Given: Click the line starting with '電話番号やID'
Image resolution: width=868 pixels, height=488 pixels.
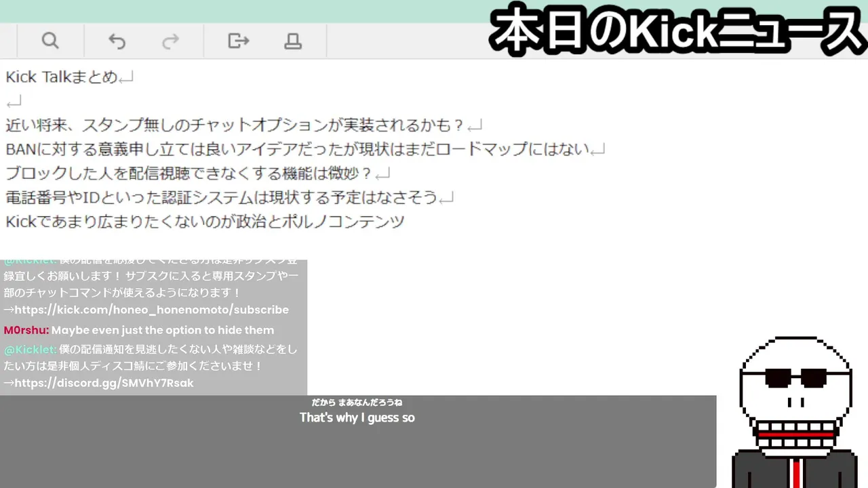Looking at the screenshot, I should click(222, 197).
